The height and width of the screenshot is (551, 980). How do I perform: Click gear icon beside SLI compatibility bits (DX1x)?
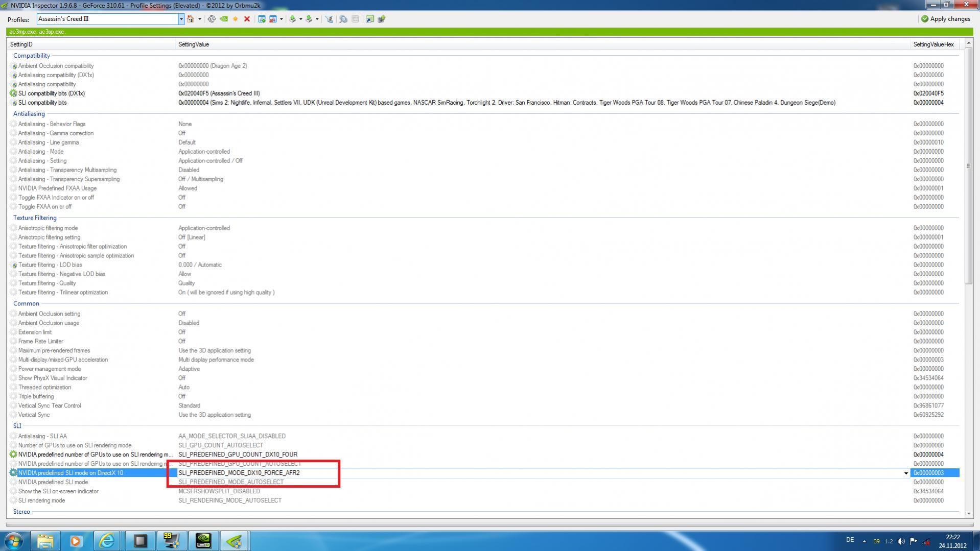pyautogui.click(x=13, y=93)
